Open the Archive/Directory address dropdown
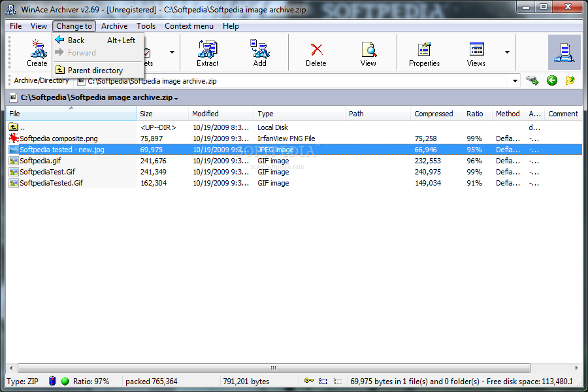The width and height of the screenshot is (588, 392). [515, 80]
